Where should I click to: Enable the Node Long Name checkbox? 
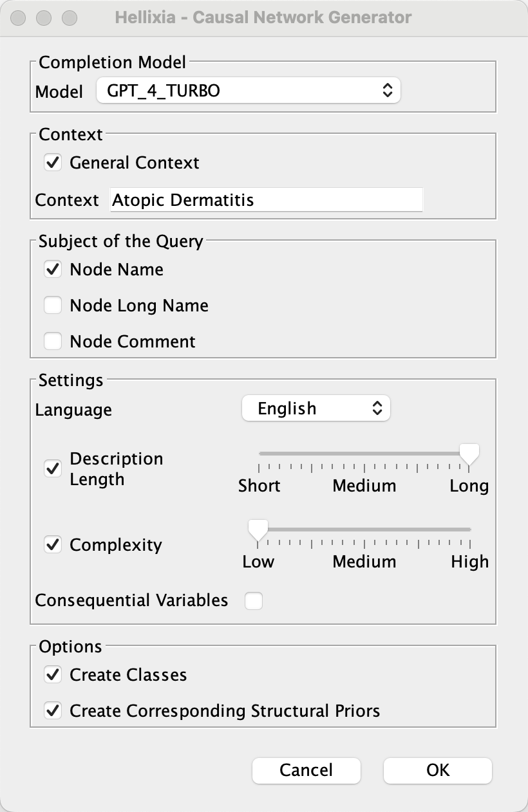coord(53,306)
